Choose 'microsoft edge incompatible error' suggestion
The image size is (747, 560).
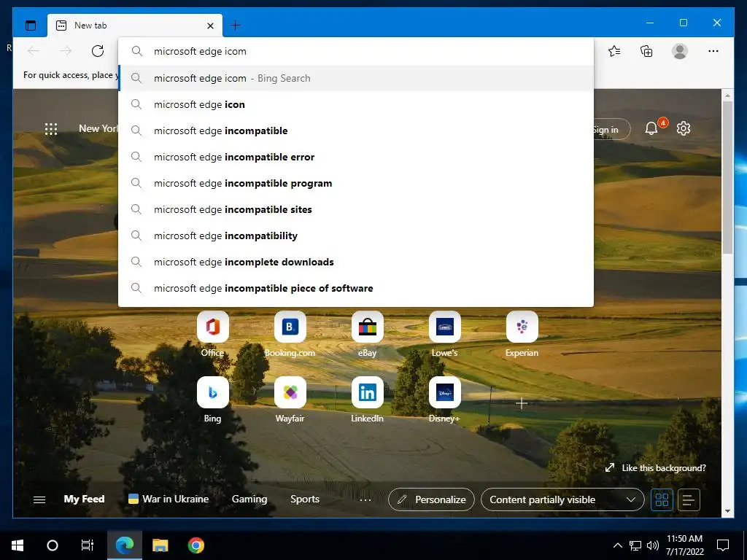(356, 157)
